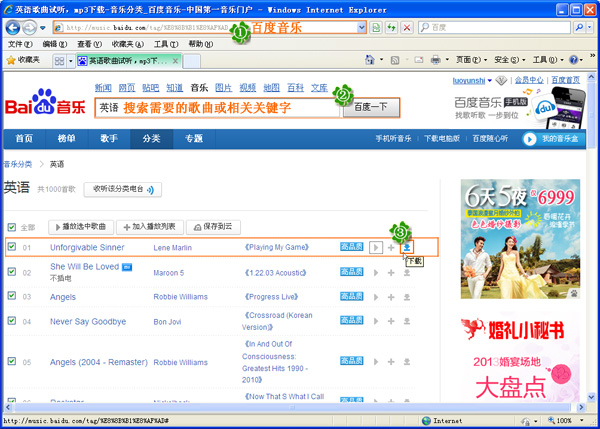This screenshot has width=600, height=429.
Task: Open the 工具(O) command bar dropdown
Action: pos(548,60)
